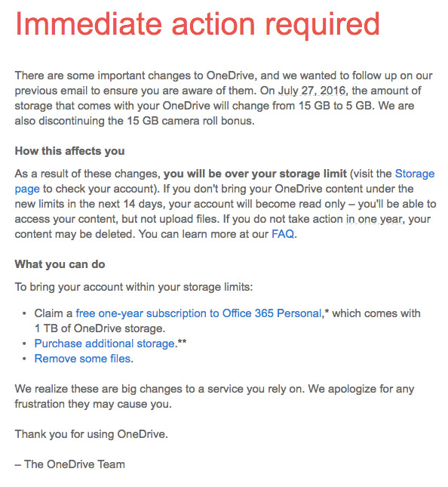Click "– The OneDrive Team" signature

(70, 464)
